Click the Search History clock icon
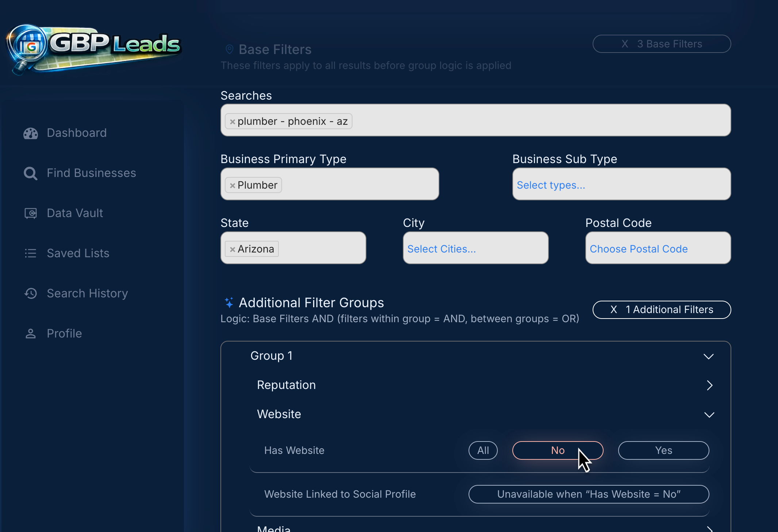This screenshot has height=532, width=778. coord(31,293)
